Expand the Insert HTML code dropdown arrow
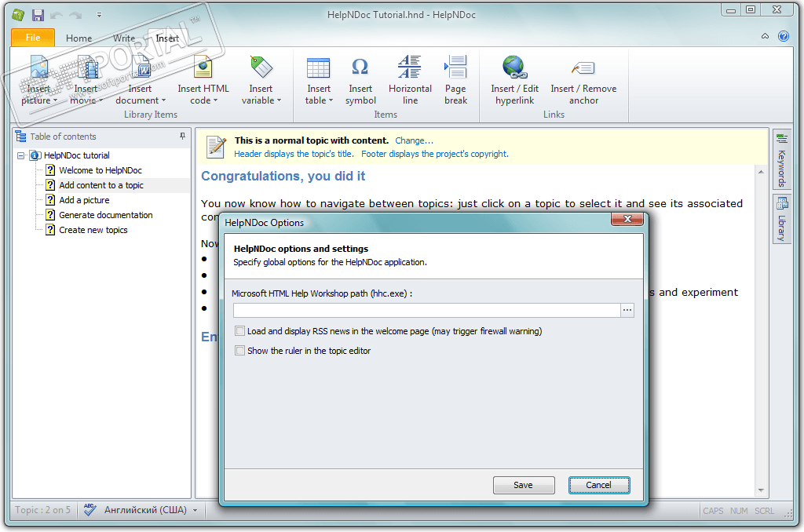 click(215, 100)
